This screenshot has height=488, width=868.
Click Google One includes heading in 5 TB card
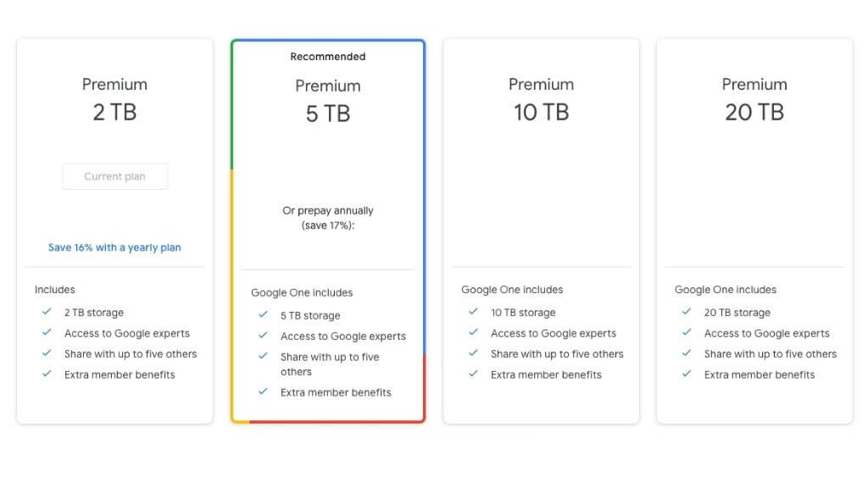(301, 292)
